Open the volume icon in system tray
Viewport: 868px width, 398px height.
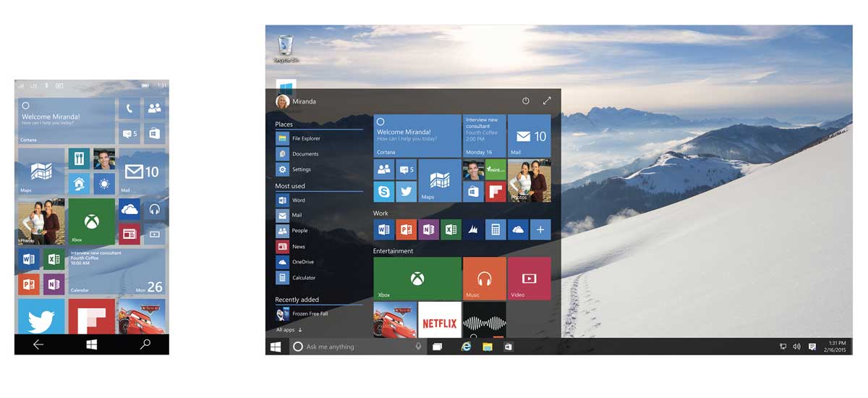[x=796, y=347]
